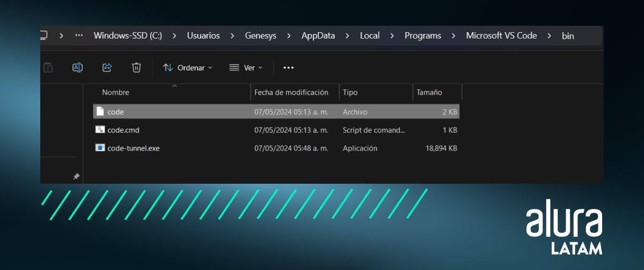This screenshot has width=644, height=270.
Task: Click the bin segment in address bar
Action: pos(568,36)
